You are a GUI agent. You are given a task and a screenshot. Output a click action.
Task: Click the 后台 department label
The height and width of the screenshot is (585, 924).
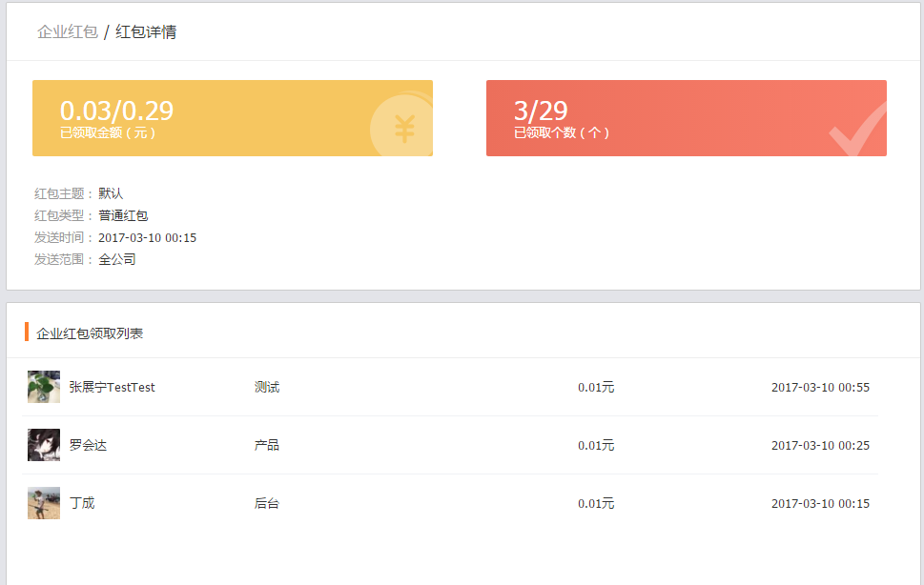pos(267,504)
